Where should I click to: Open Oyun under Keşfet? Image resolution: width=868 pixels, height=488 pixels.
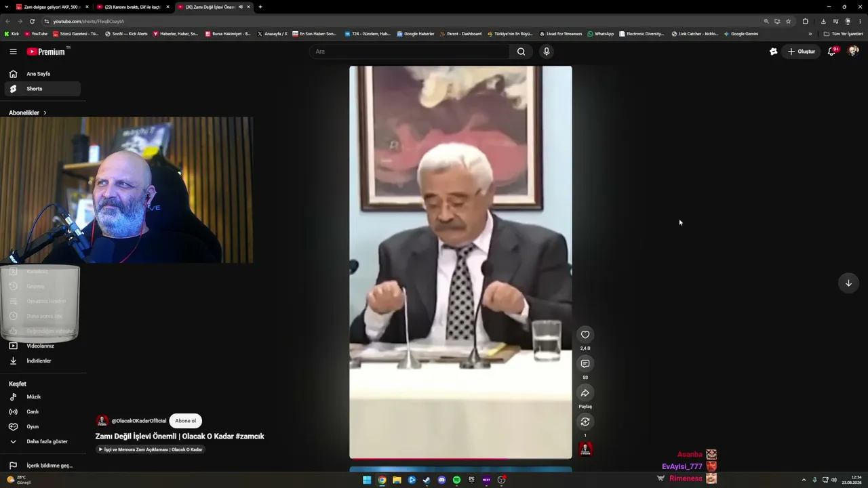click(x=42, y=426)
